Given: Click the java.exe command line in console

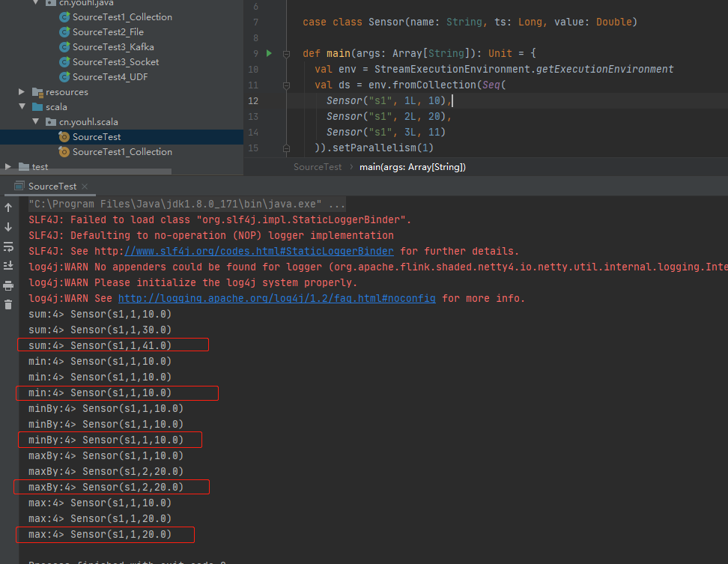Looking at the screenshot, I should 186,204.
